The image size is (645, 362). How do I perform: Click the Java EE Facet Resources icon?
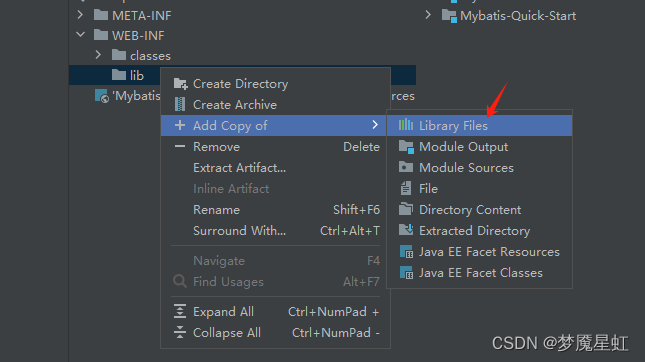[406, 252]
